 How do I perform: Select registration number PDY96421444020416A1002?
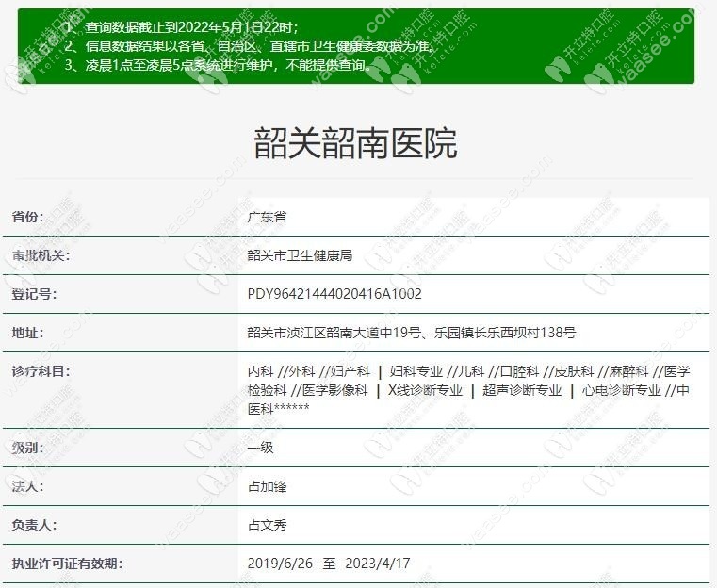(x=334, y=294)
